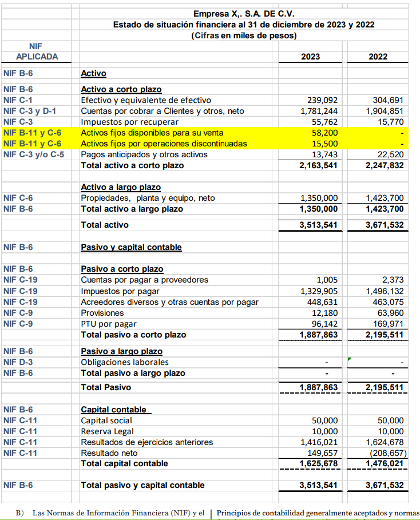
Task: Click 'NIF C-3 y/o C-5' reference cell
Action: (34, 154)
